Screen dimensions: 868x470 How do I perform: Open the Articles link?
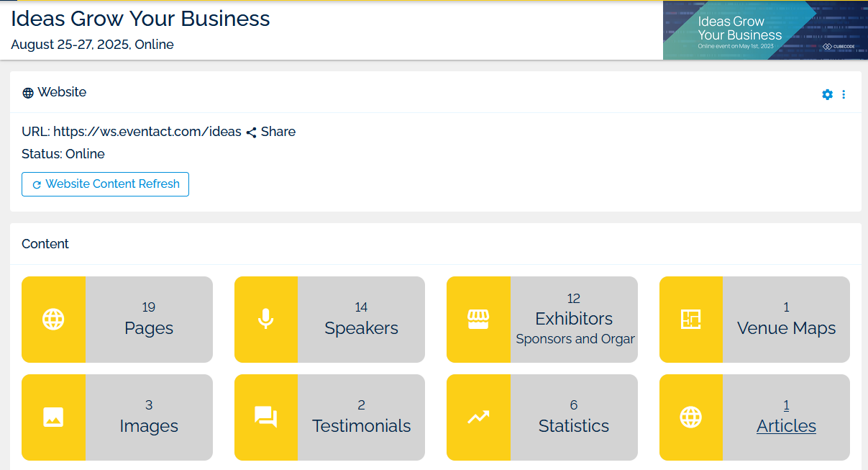[x=786, y=425]
